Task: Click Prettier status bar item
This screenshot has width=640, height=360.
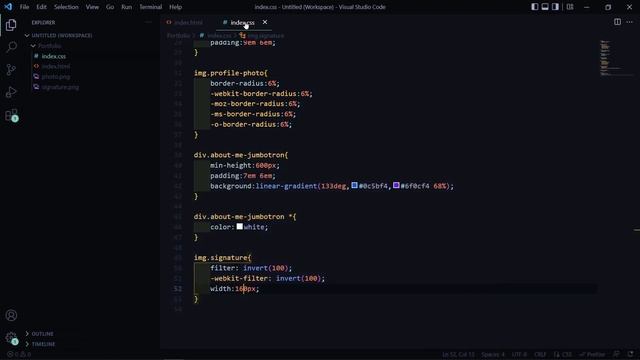Action: tap(592, 354)
